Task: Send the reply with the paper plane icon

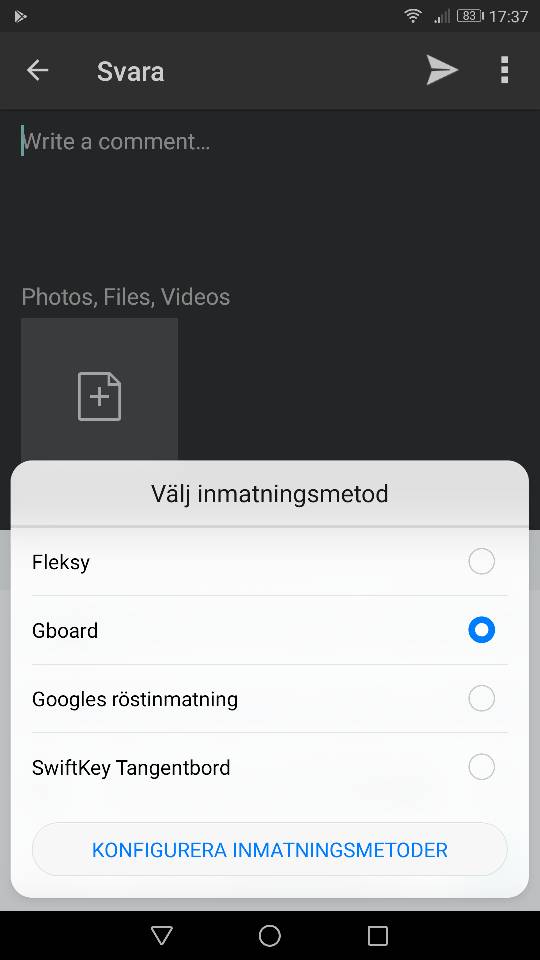Action: pyautogui.click(x=442, y=70)
